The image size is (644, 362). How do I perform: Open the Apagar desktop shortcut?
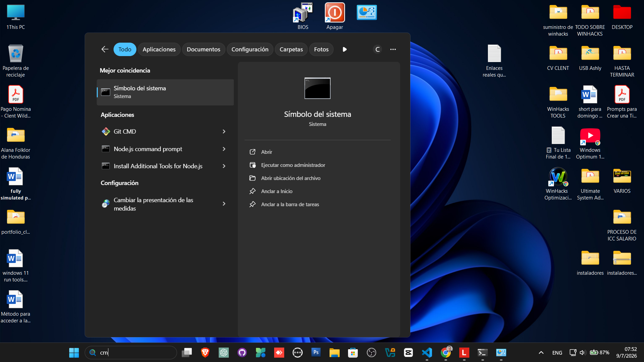tap(335, 16)
